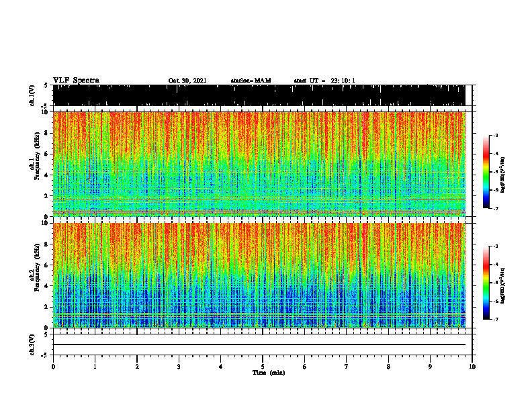Viewport: 532px width, 411px height.
Task: Click the "VLF Spectra" plot title
Action: click(x=76, y=81)
